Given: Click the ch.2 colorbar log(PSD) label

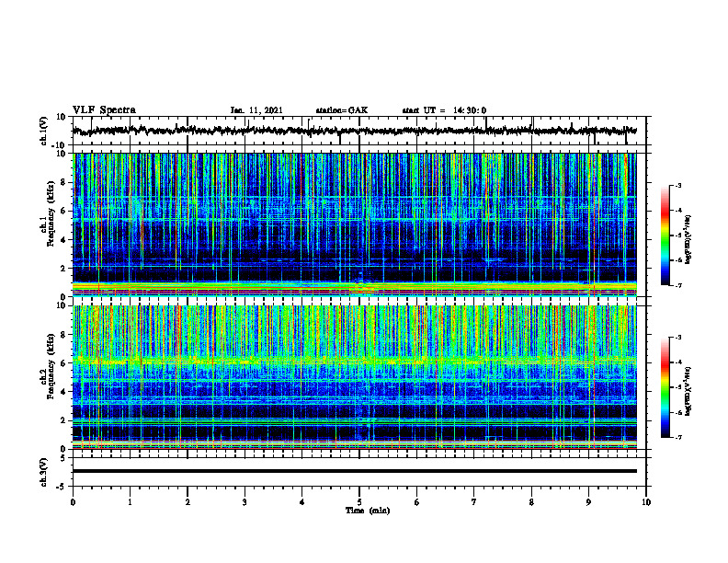Looking at the screenshot, I should point(688,391).
